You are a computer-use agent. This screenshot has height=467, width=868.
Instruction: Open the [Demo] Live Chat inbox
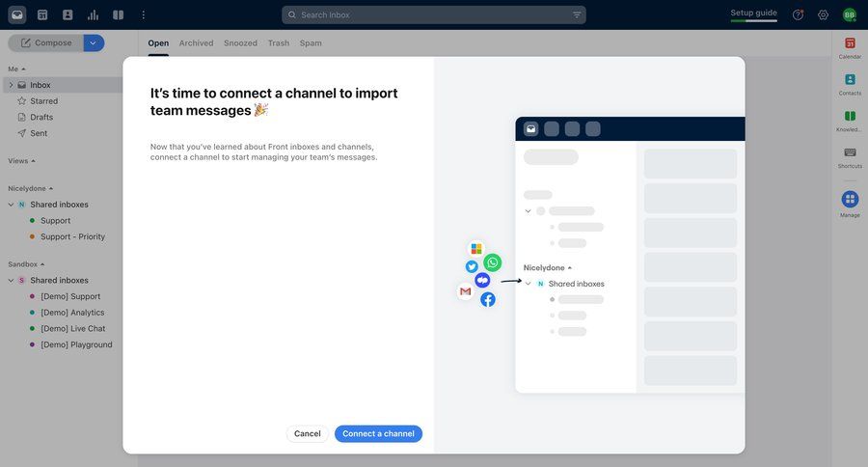pos(72,328)
